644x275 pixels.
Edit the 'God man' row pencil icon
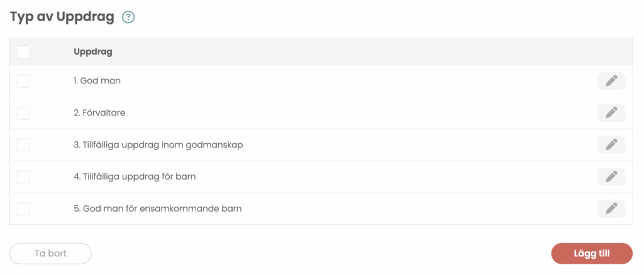611,81
